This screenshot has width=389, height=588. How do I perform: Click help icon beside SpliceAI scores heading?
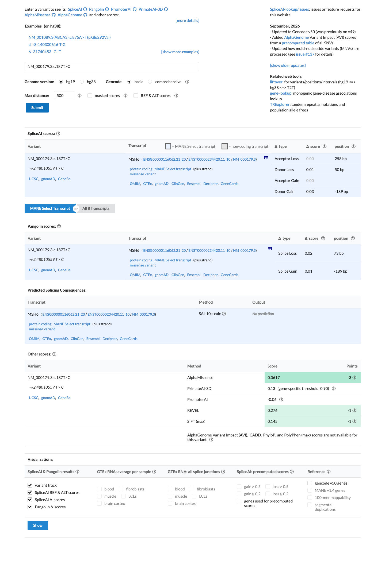tap(58, 134)
